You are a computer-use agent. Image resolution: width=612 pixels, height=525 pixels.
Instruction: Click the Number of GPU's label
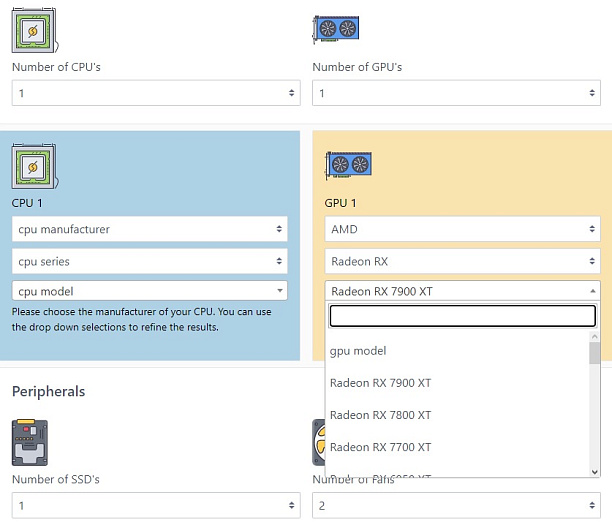357,67
